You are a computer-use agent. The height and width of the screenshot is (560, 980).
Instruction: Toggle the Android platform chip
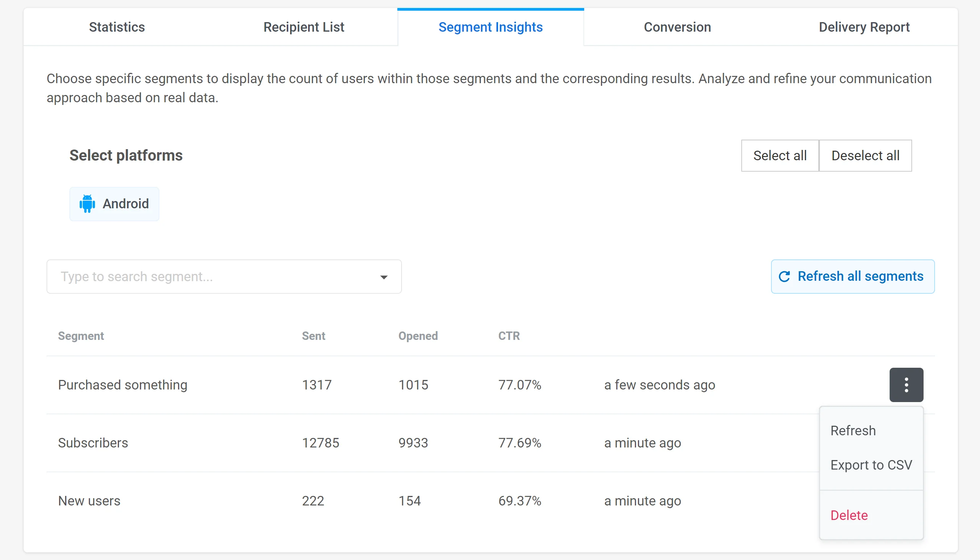point(114,204)
